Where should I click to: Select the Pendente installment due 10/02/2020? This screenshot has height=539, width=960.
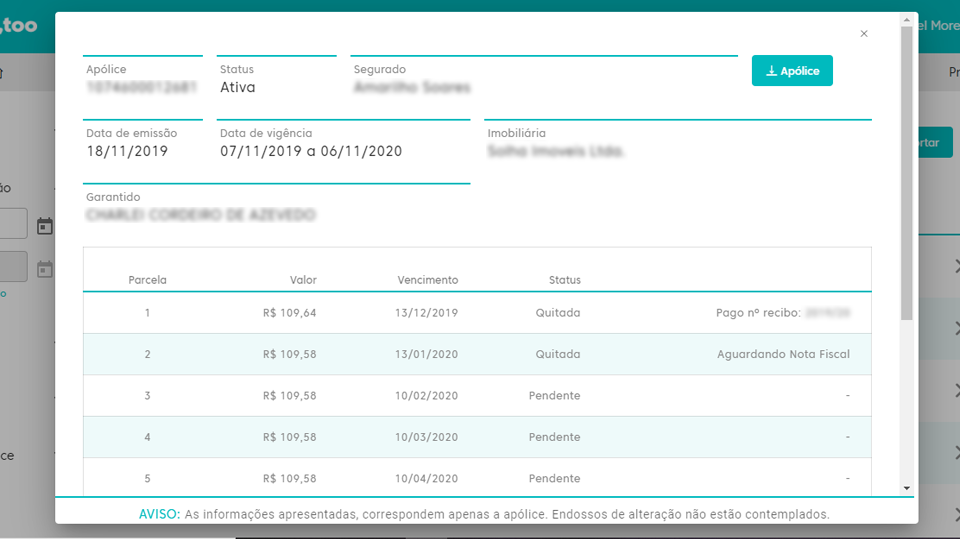pyautogui.click(x=476, y=396)
